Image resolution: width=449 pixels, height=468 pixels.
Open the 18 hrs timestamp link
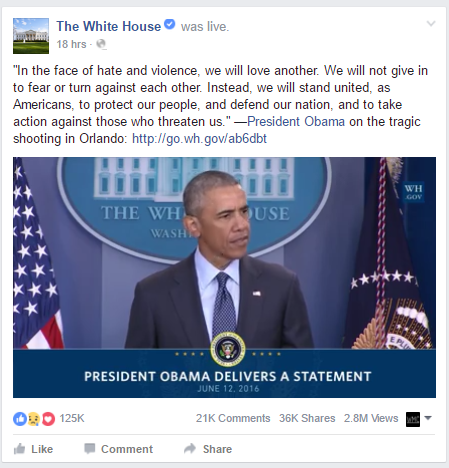(x=71, y=44)
